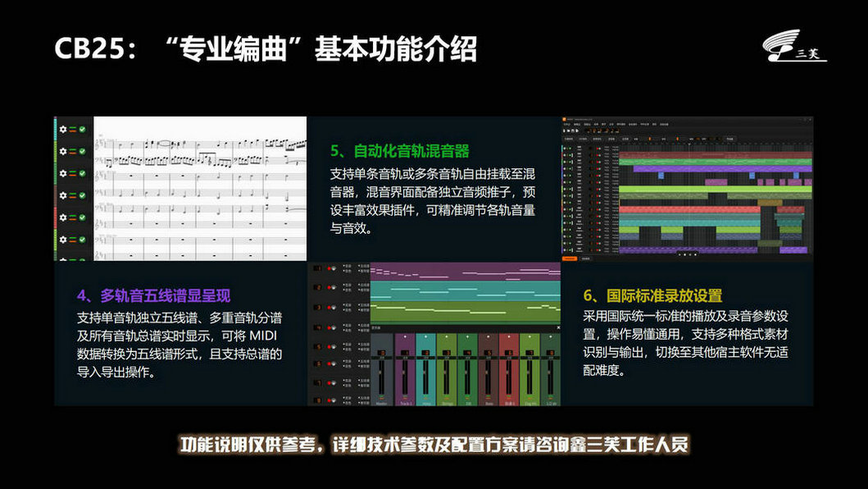Click heading "5、自动化音轨混音器"

pyautogui.click(x=400, y=151)
